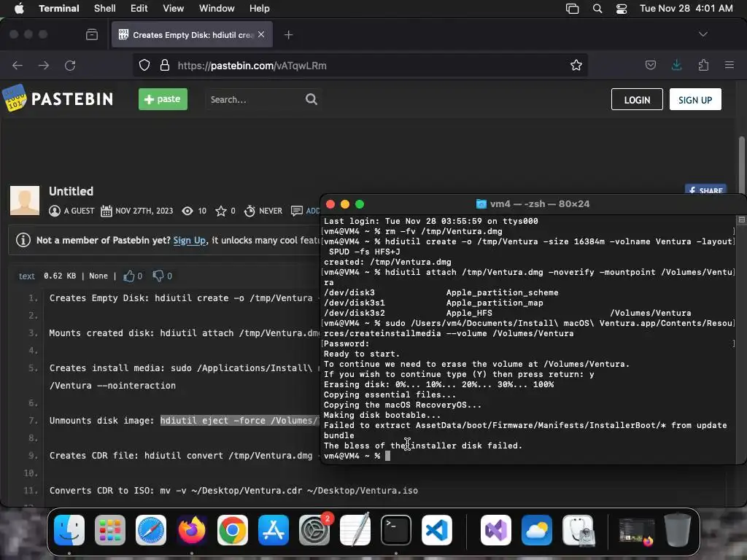747x560 pixels.
Task: Click the Converts CDR to ISO line
Action: click(x=233, y=491)
